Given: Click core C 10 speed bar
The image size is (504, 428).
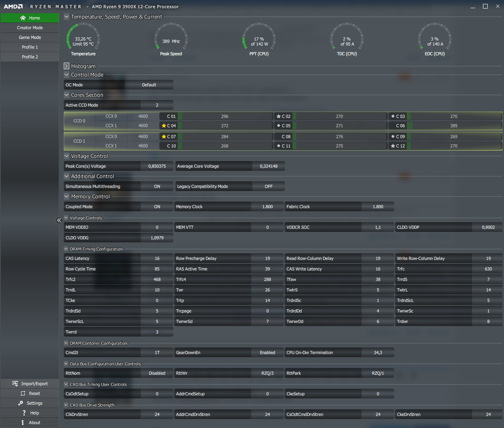Looking at the screenshot, I should point(225,146).
